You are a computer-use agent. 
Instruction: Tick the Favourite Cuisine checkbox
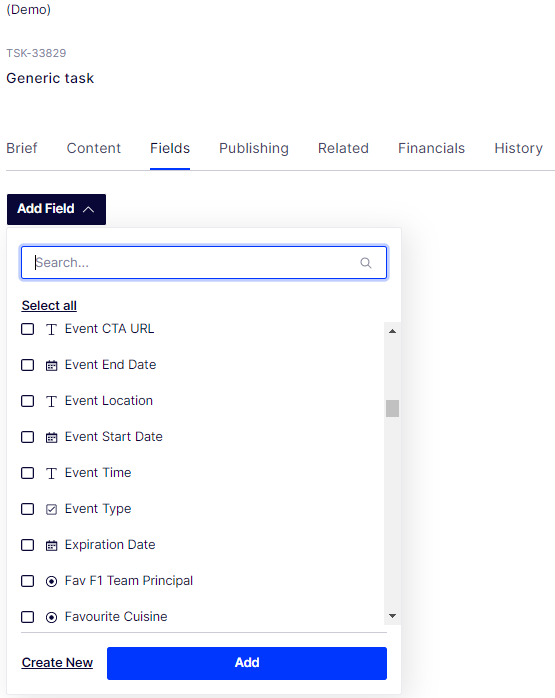tap(28, 617)
